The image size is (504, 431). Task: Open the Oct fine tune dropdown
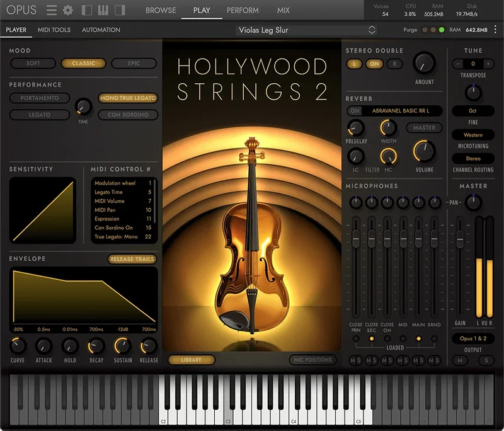[x=473, y=111]
